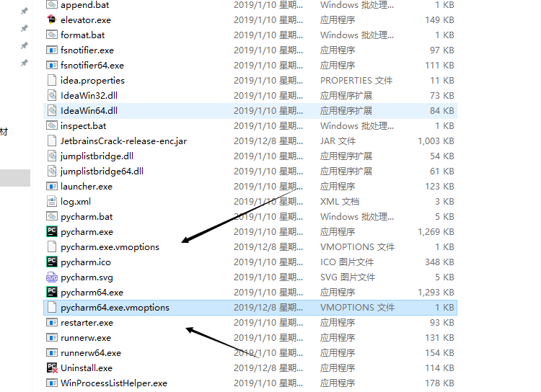The width and height of the screenshot is (541, 392).
Task: Select the fsnotifier.exe application icon
Action: 52,50
